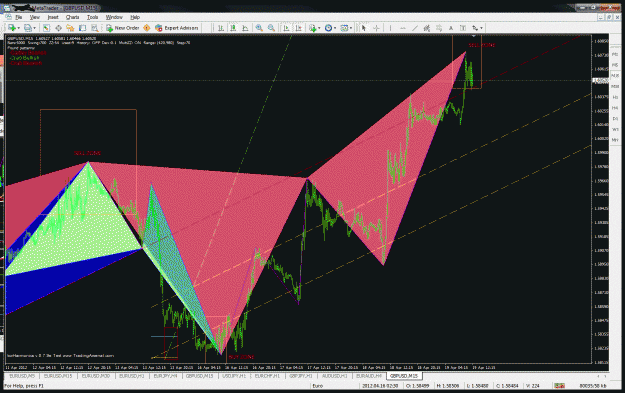Select the vertical line drawing tool
Screen dimensions: 625x393
(390, 28)
